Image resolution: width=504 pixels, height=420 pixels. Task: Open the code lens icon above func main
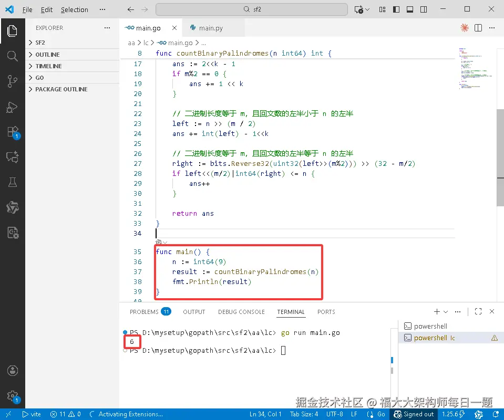point(159,243)
